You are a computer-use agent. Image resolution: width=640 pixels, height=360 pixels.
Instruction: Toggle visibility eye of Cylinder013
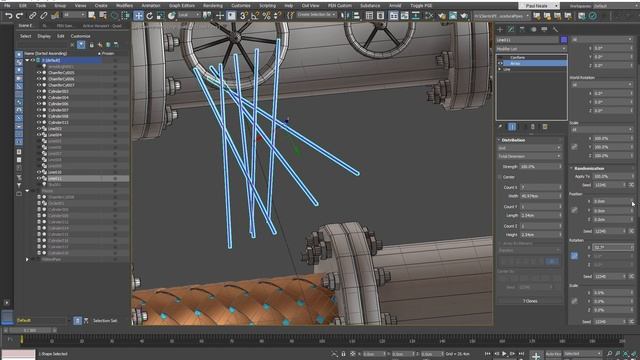tap(39, 122)
